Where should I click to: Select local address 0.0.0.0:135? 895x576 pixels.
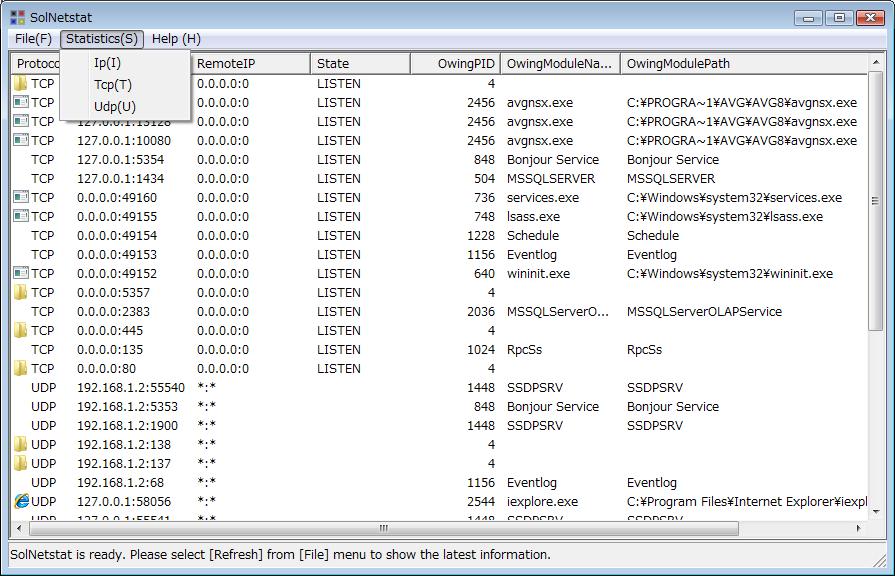click(x=110, y=349)
